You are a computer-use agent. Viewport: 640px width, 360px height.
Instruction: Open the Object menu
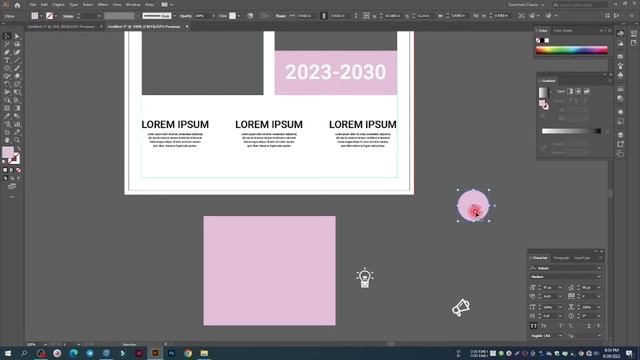(58, 5)
